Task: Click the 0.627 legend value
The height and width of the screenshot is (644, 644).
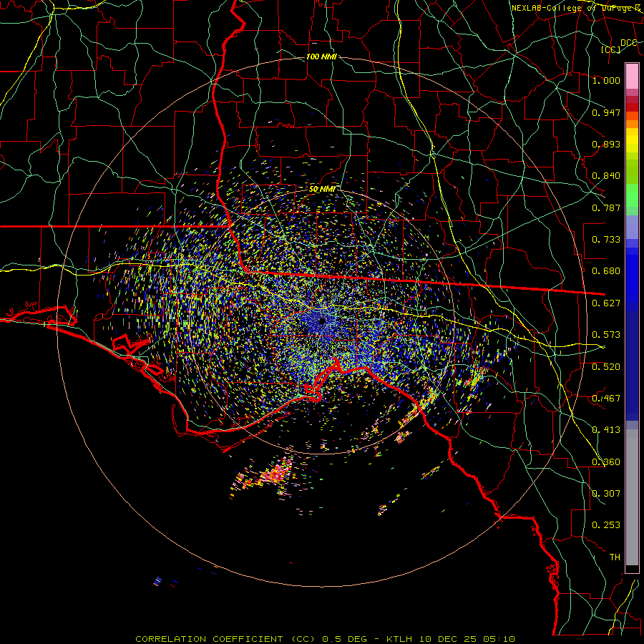Action: pos(606,303)
